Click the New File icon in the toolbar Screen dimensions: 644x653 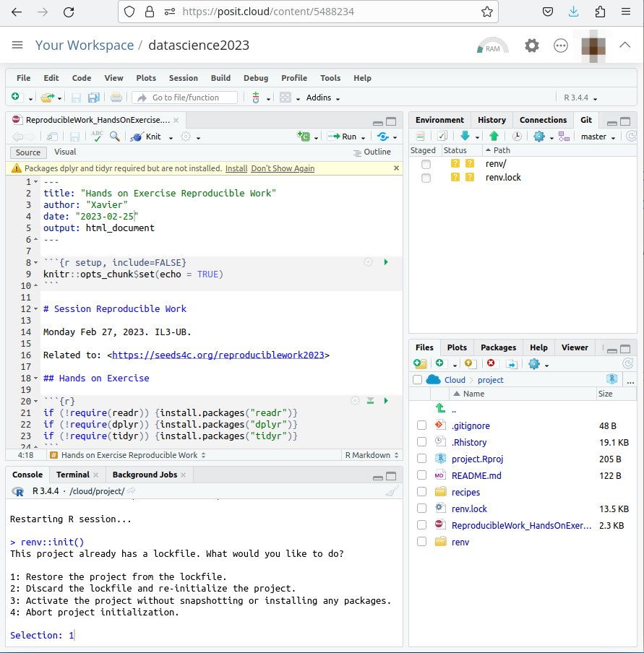click(15, 97)
